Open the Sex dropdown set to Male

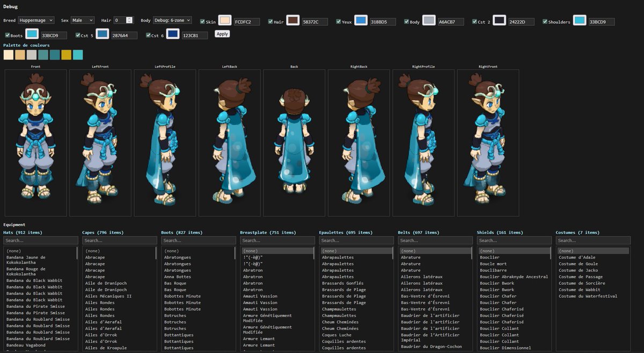pos(83,20)
